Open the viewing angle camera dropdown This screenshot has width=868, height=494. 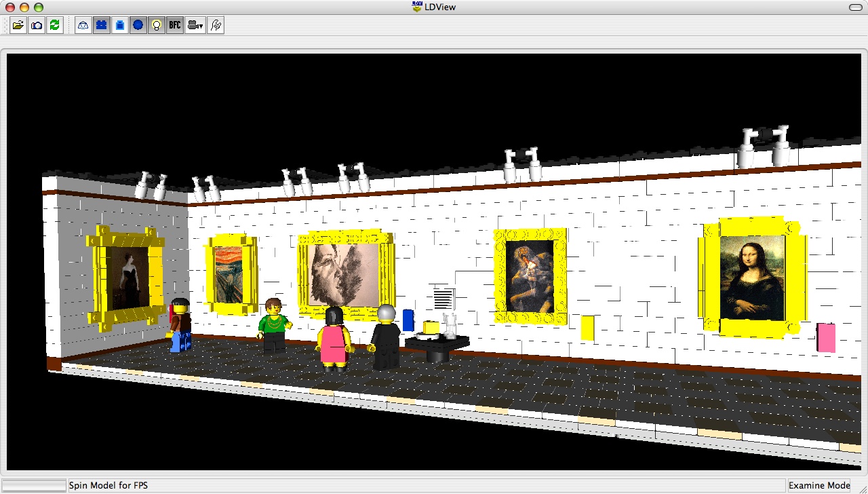pyautogui.click(x=195, y=26)
